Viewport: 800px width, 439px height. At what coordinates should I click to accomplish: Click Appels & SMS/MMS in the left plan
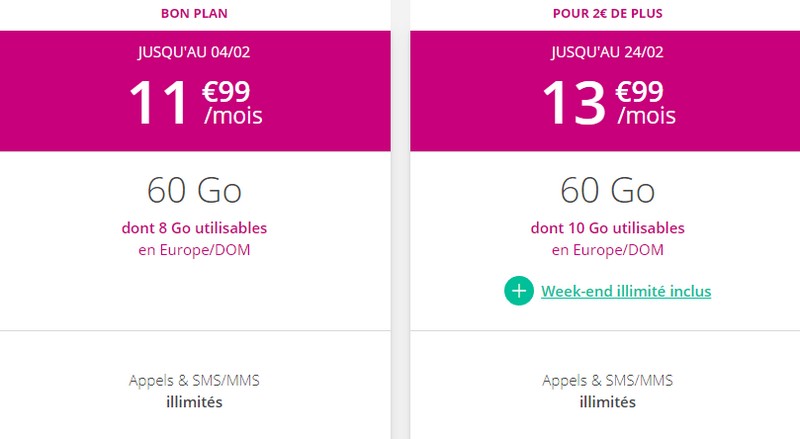pyautogui.click(x=194, y=381)
